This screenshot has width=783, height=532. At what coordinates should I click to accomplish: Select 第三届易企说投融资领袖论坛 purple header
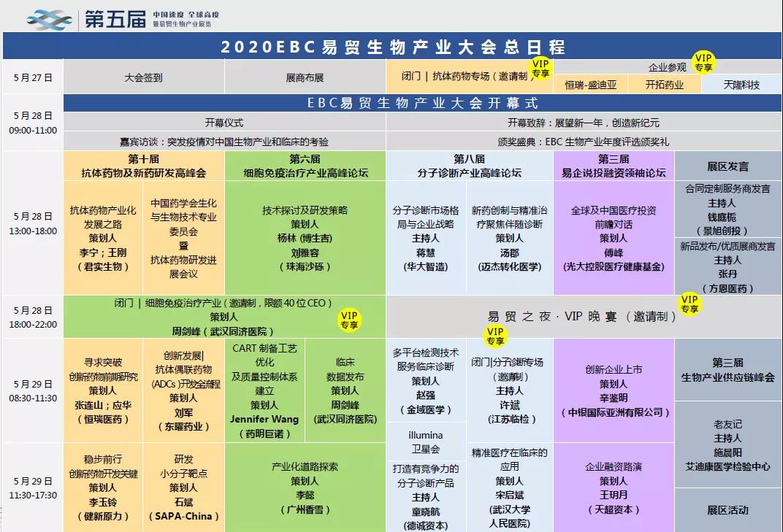[x=614, y=166]
